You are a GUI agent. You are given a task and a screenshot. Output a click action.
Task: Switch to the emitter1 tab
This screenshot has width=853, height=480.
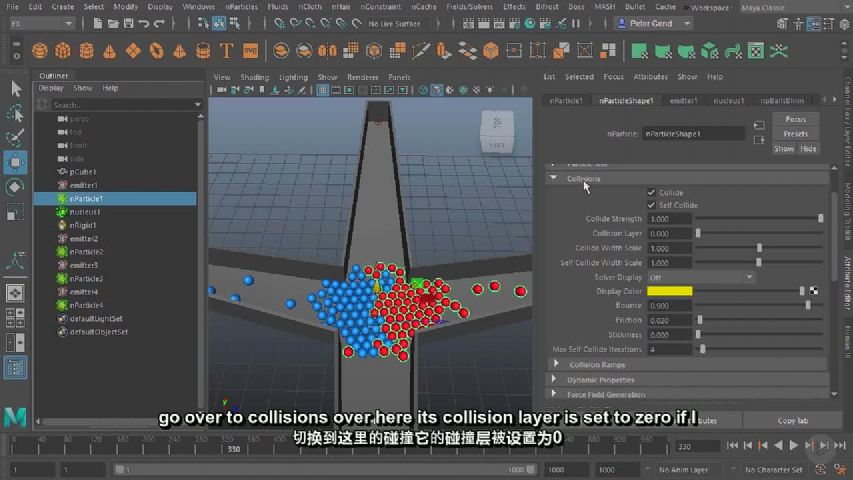tap(683, 100)
